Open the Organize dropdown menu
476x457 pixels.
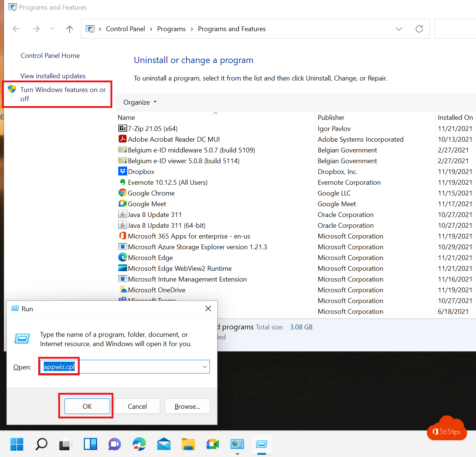(140, 102)
